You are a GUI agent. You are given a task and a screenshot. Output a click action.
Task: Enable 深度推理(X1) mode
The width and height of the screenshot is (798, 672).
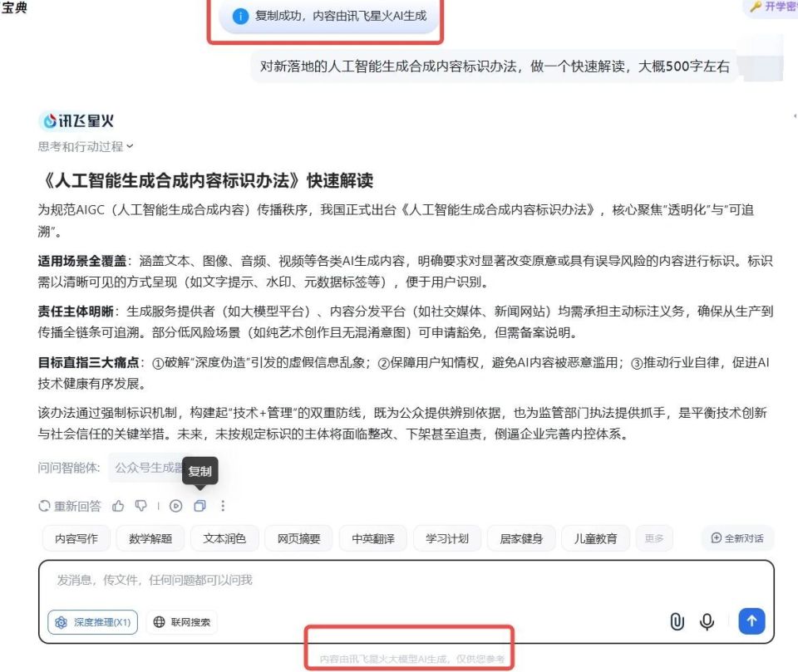(x=92, y=623)
